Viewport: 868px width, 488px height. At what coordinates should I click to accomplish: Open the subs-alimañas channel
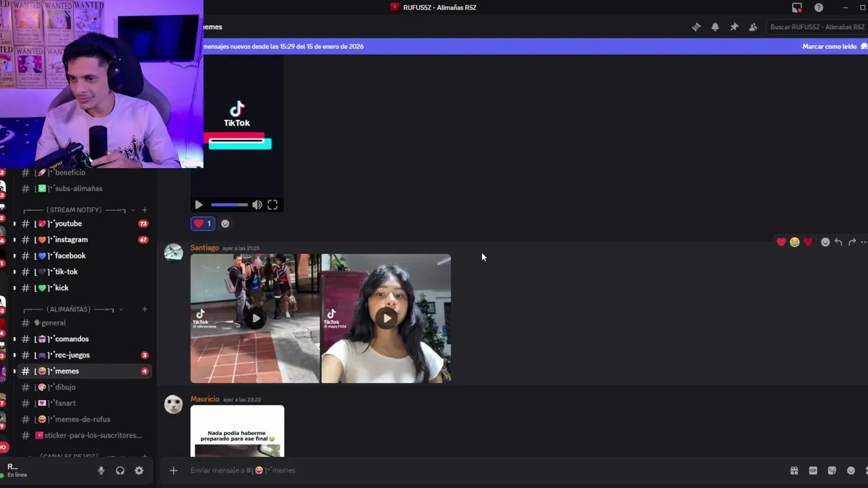click(x=84, y=188)
